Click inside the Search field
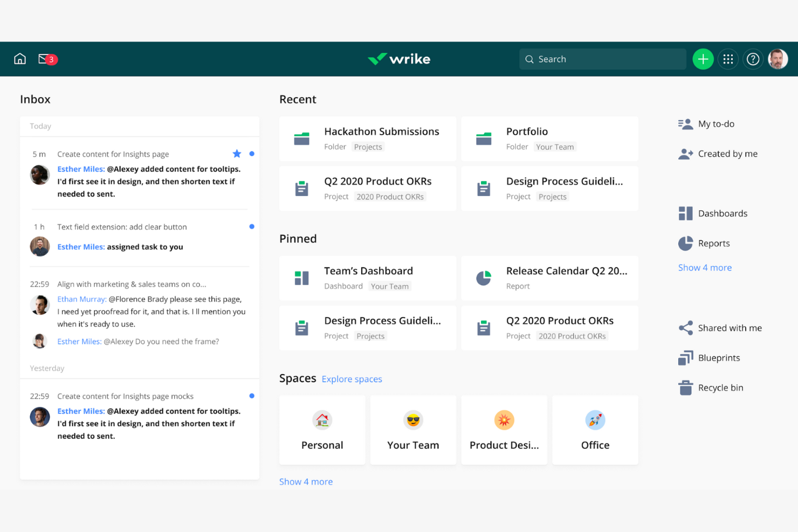798x532 pixels. pos(602,59)
